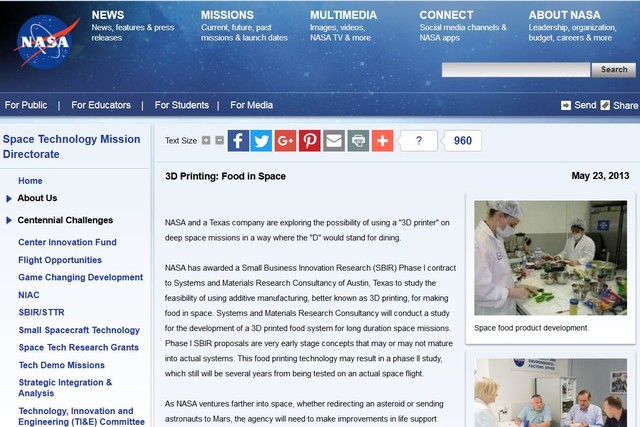Viewport: 640px width, 427px height.
Task: Open Center Innovation Fund link
Action: 67,242
